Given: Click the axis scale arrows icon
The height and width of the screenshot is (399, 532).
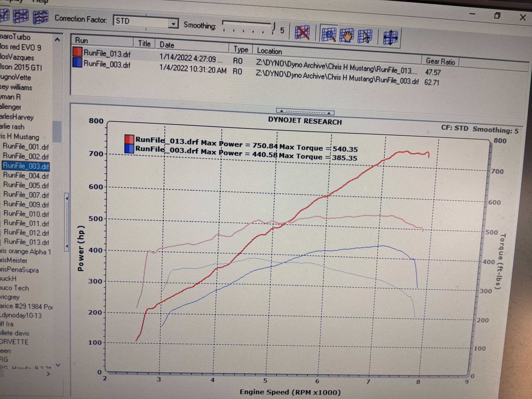Looking at the screenshot, I should point(390,38).
